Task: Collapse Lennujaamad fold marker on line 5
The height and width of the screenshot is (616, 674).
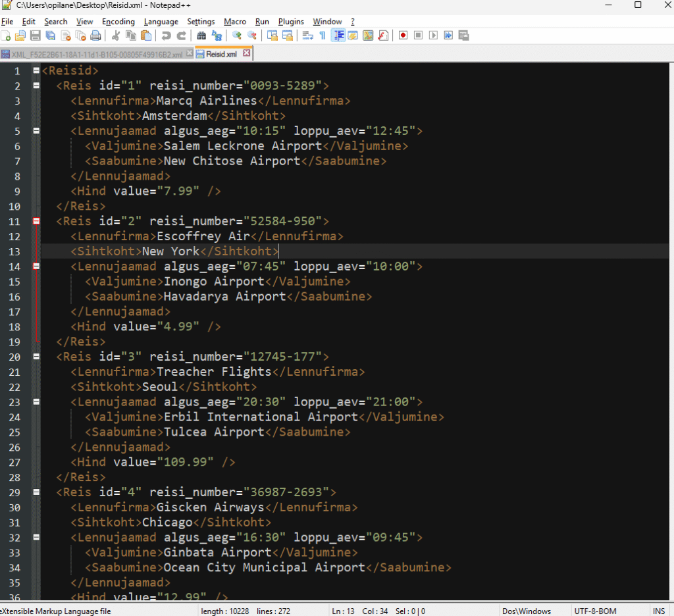Action: coord(36,131)
